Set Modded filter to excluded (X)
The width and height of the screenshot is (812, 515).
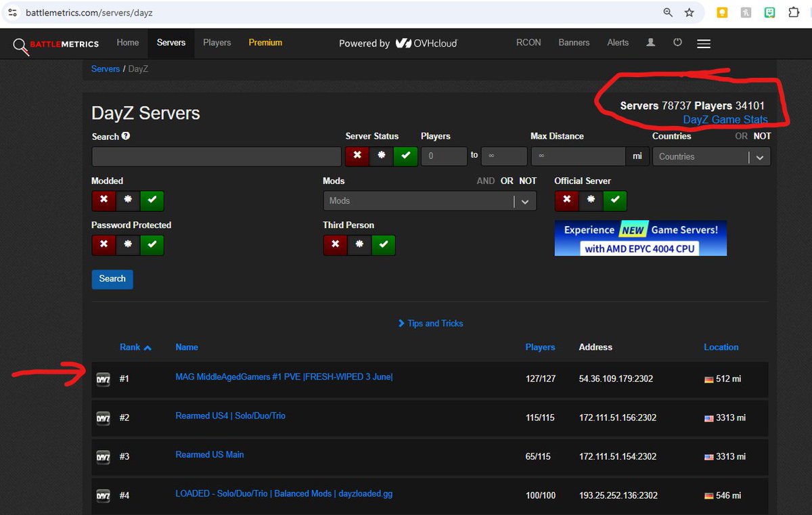104,200
